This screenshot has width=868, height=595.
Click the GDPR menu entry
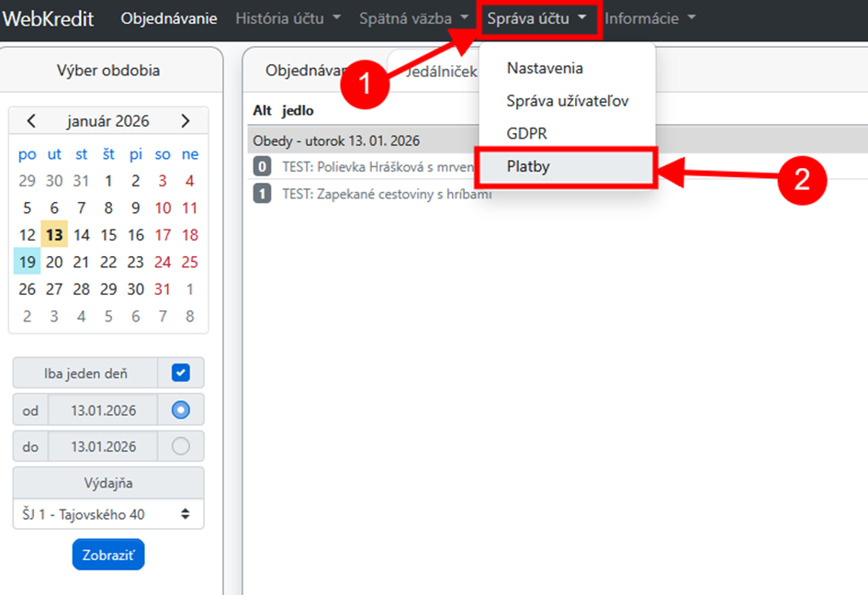[x=526, y=134]
